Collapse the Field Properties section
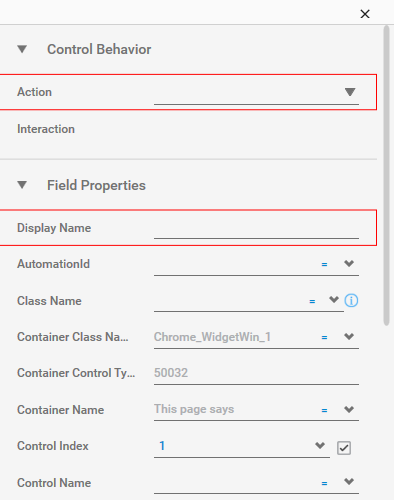Screen dimensions: 394x500 [22, 185]
